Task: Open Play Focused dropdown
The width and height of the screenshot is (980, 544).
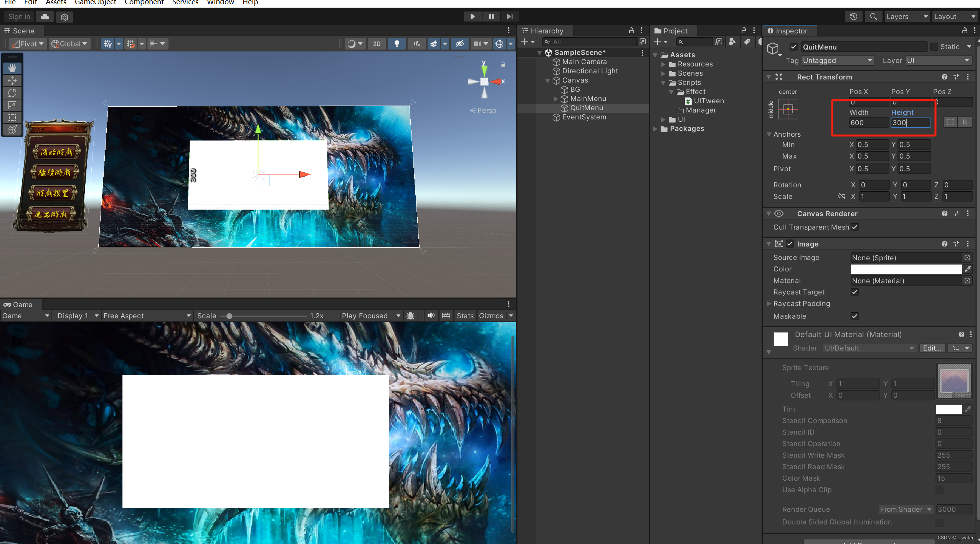Action: (x=371, y=316)
